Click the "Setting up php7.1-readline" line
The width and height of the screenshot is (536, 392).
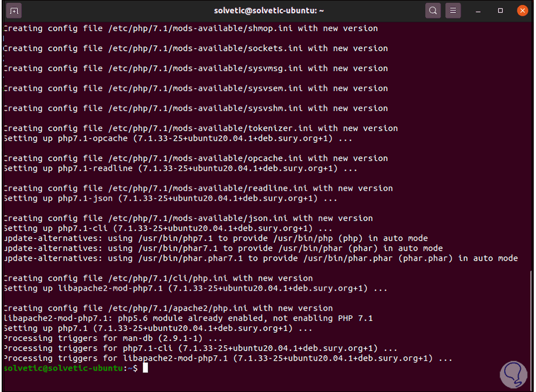click(x=181, y=169)
